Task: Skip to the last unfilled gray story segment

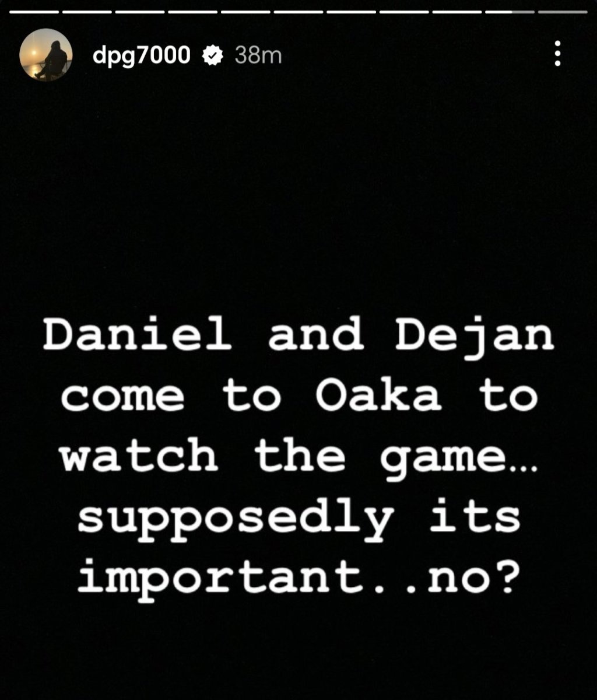Action: tap(563, 12)
